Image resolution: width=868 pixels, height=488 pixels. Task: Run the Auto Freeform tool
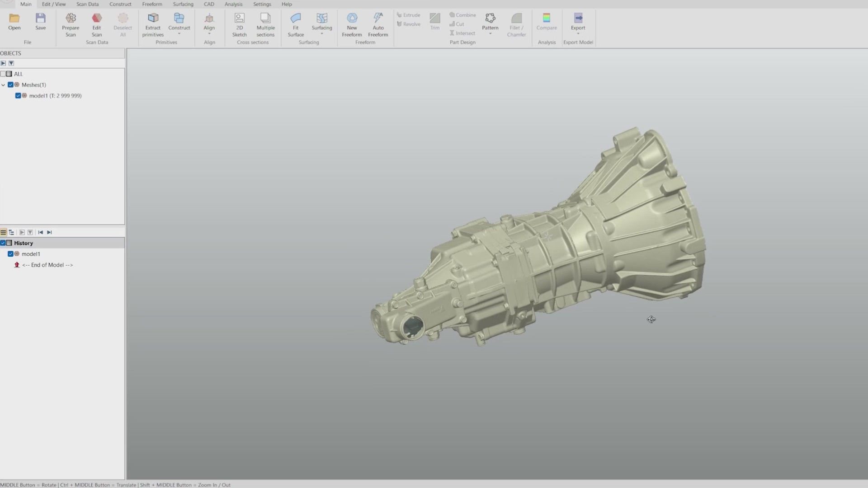pyautogui.click(x=378, y=19)
